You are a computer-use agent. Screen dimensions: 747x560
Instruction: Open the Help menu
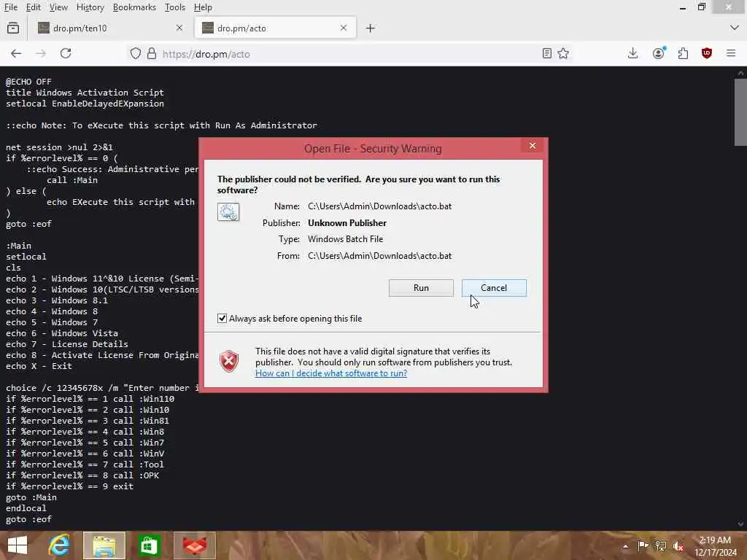[x=203, y=7]
